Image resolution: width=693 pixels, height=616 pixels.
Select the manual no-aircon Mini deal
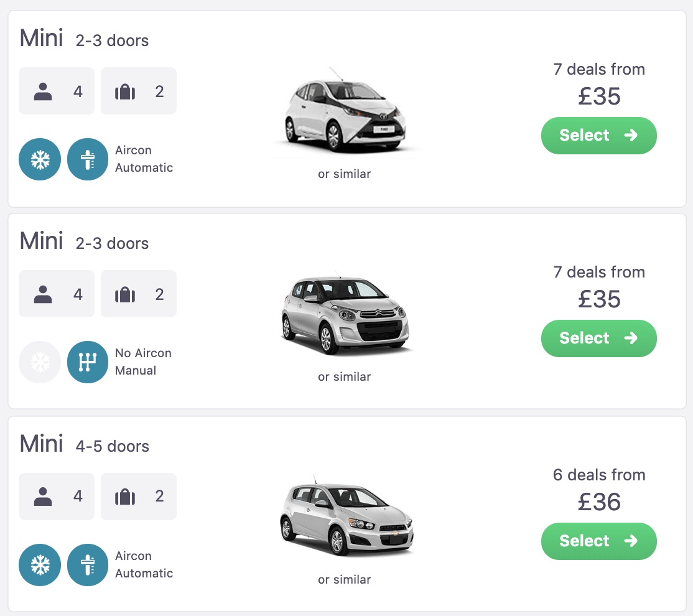pos(598,338)
